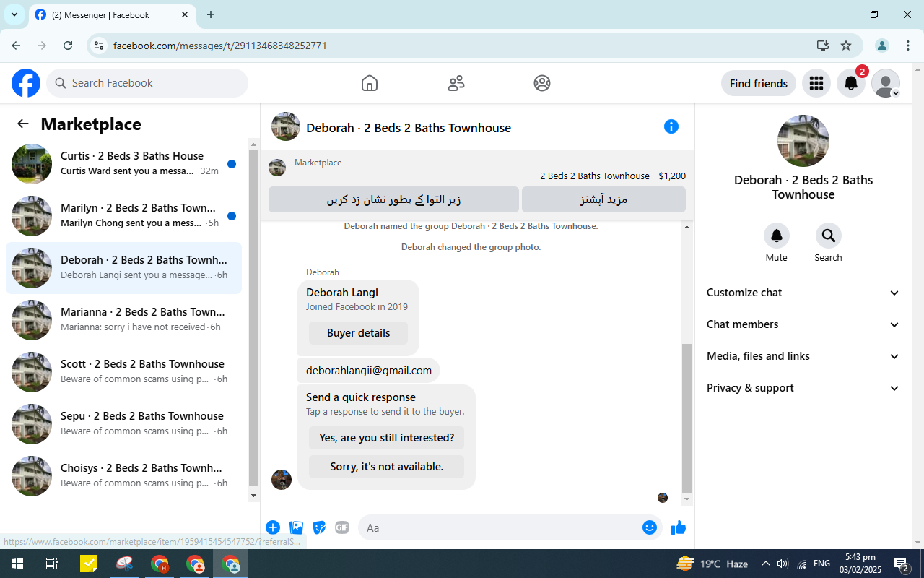The height and width of the screenshot is (578, 924).
Task: Click Deborah Langi name in buyer card
Action: 342,293
